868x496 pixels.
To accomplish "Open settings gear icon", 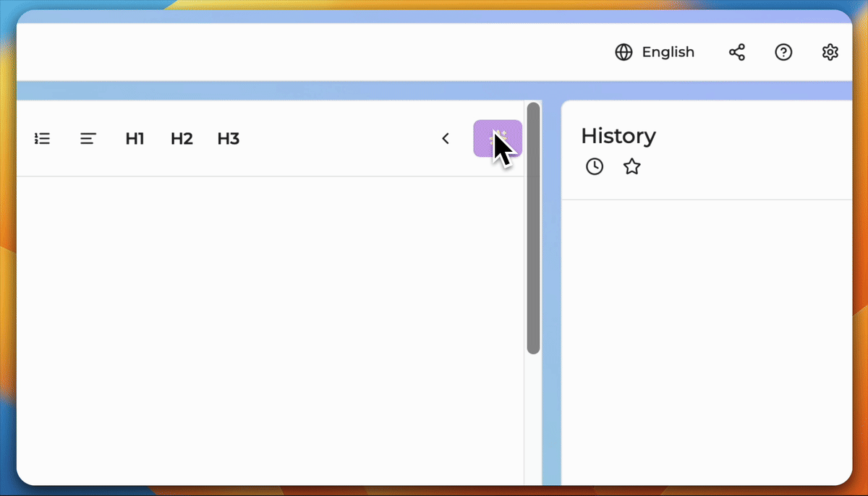I will click(830, 52).
